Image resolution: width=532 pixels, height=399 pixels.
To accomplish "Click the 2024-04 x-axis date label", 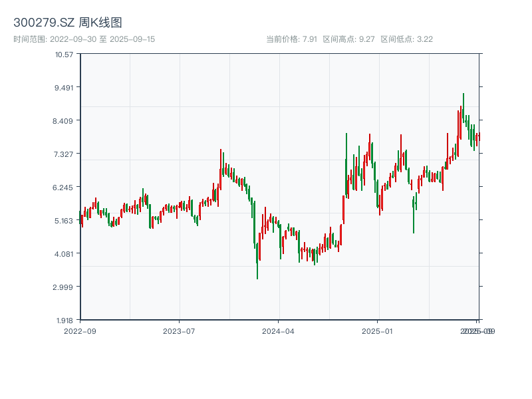I will [279, 331].
